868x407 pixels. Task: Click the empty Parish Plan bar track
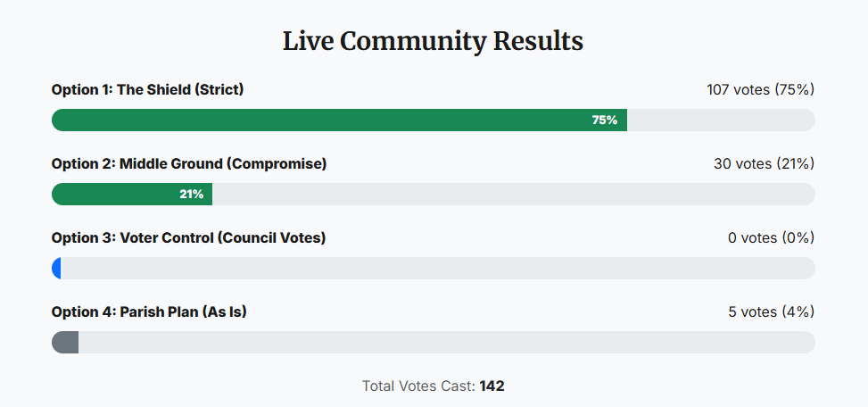point(446,343)
